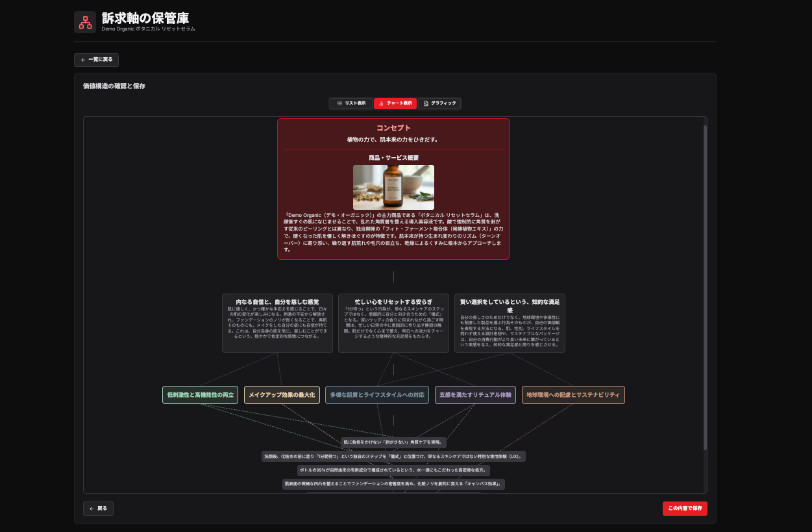Click the 賢い選択をしているという、知的な満足感 card
The height and width of the screenshot is (532, 812).
coord(510,323)
